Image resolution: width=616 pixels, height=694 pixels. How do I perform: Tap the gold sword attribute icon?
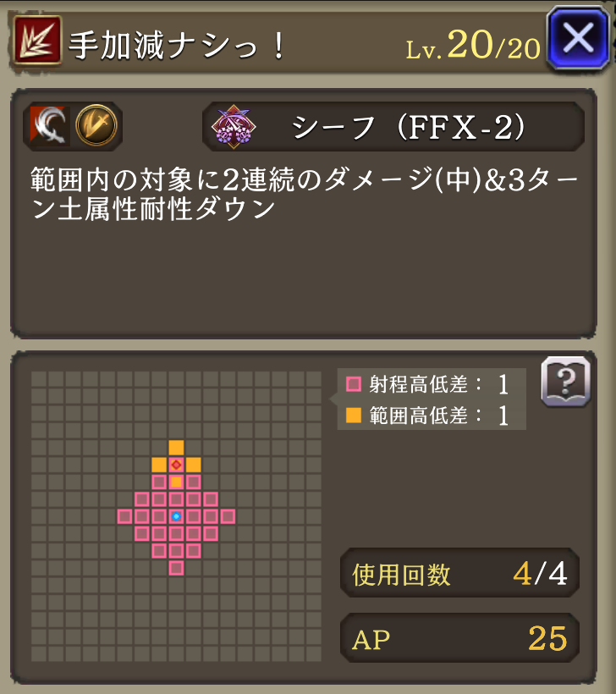96,125
